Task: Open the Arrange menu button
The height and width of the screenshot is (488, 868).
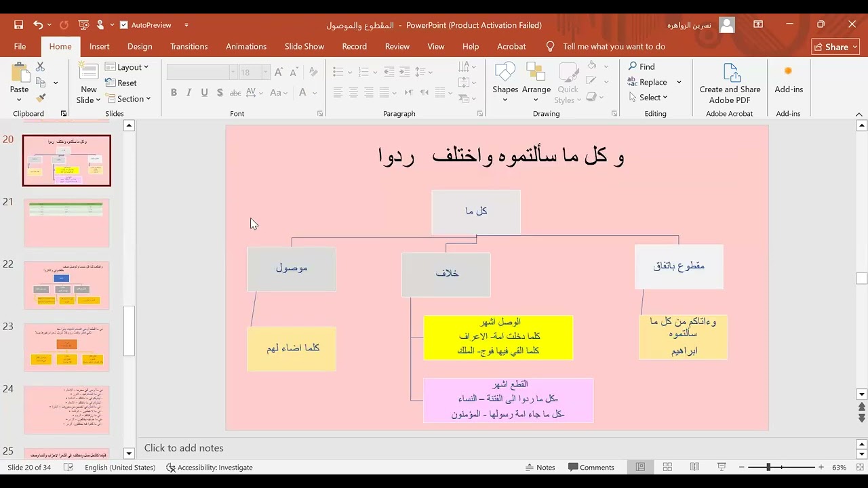Action: (536, 82)
